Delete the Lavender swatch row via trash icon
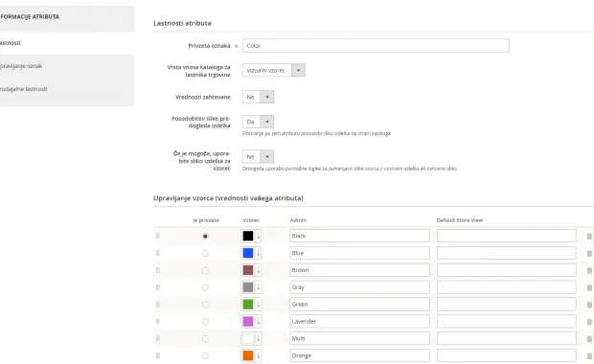This screenshot has width=594, height=364. (x=589, y=322)
